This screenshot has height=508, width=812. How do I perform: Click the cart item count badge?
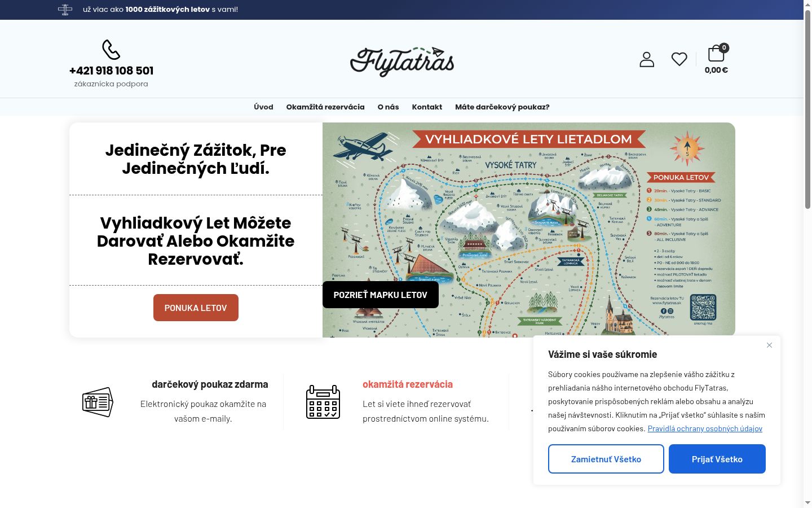click(x=724, y=48)
